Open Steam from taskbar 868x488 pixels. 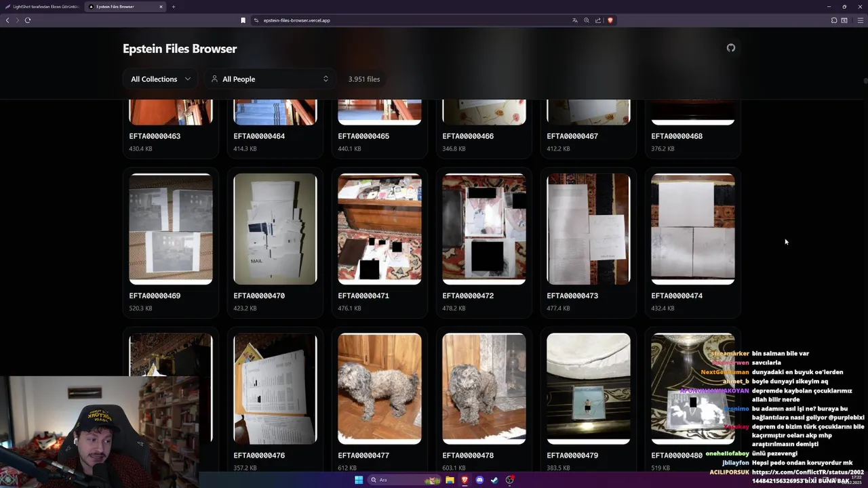494,480
